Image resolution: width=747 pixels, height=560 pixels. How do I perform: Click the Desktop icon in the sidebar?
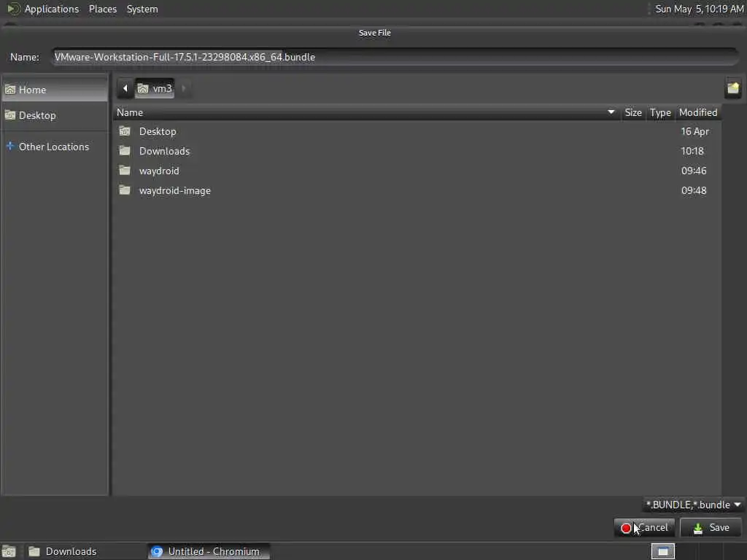point(10,114)
